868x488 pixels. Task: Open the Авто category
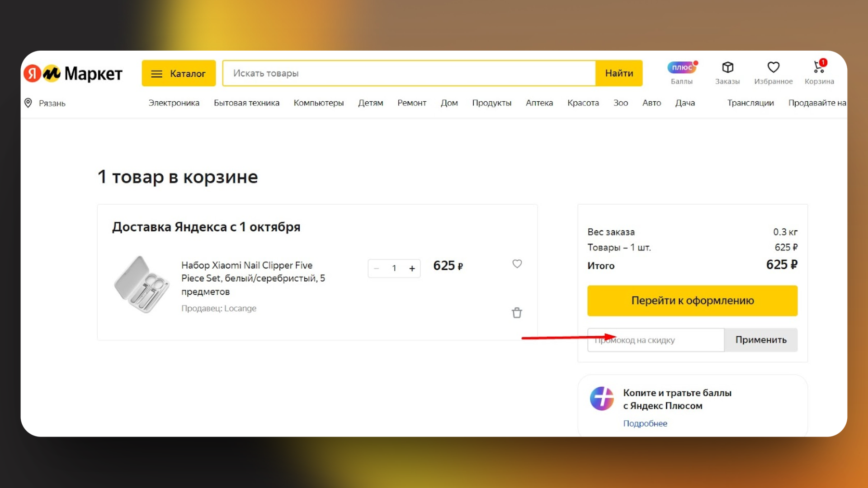[652, 103]
